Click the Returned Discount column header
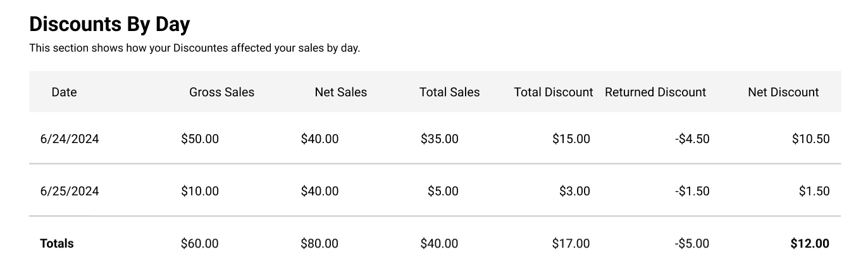The height and width of the screenshot is (264, 868). [x=655, y=92]
